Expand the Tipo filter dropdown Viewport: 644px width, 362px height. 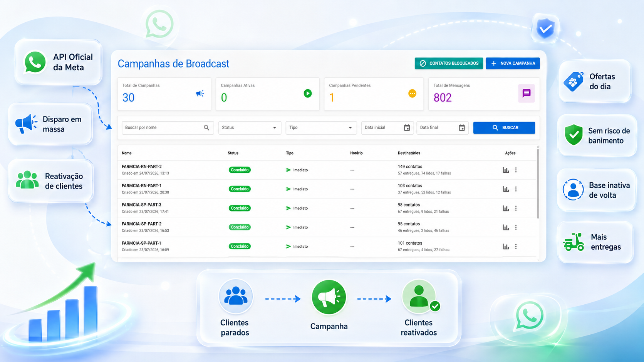[321, 128]
